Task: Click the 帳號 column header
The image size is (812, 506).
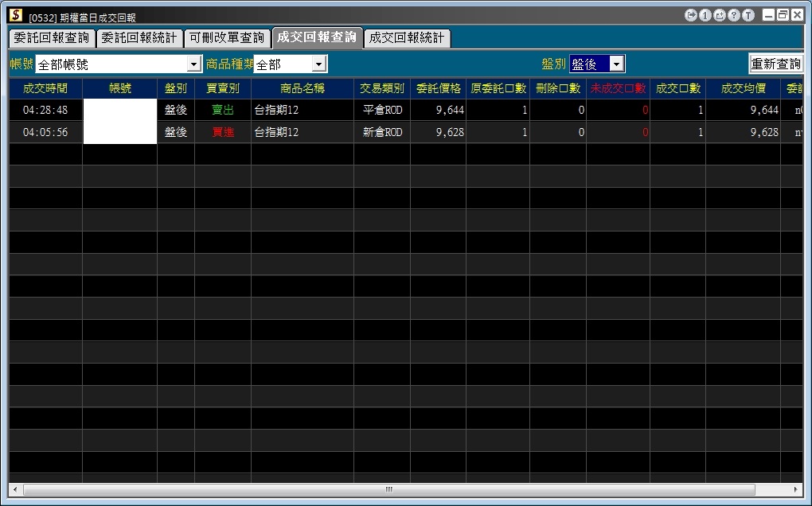Action: tap(119, 88)
